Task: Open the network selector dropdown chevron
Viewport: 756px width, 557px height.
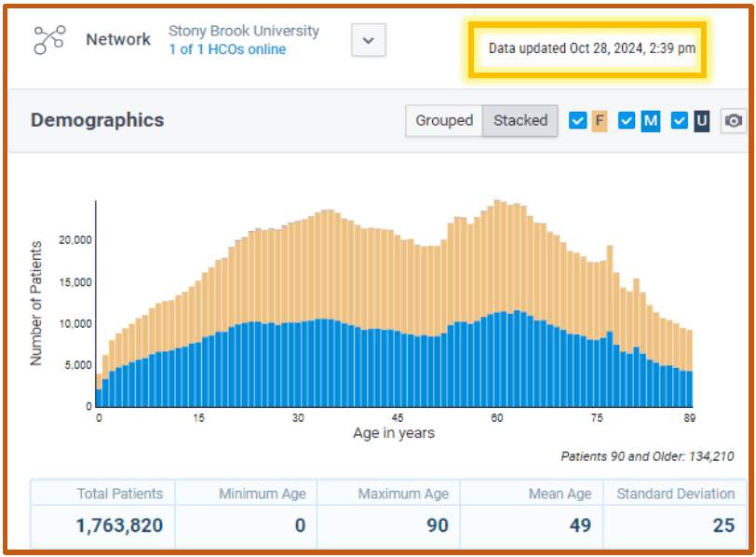Action: (x=369, y=40)
